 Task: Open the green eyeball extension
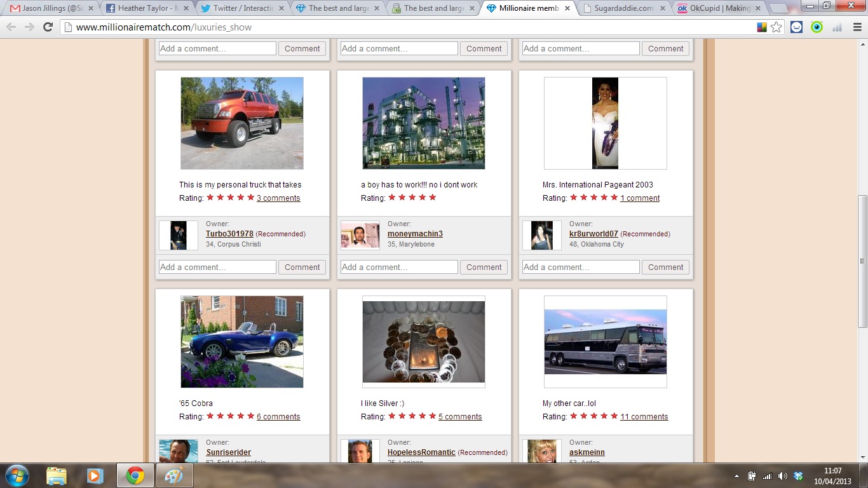click(817, 27)
